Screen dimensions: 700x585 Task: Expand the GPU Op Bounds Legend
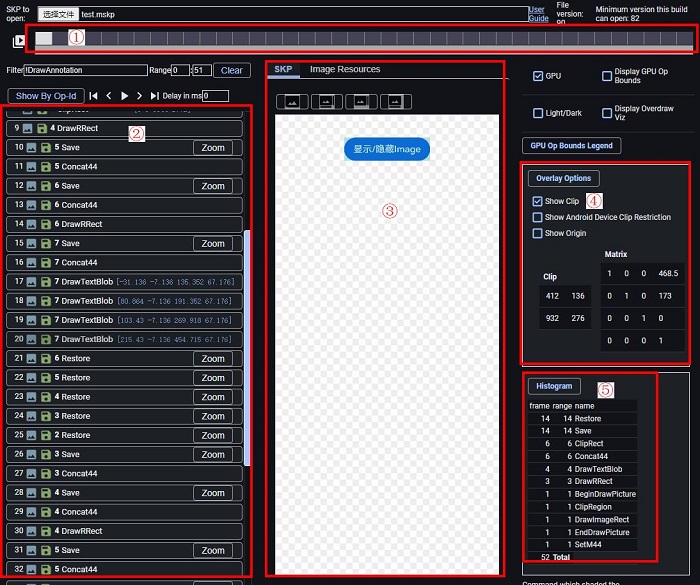(x=571, y=146)
